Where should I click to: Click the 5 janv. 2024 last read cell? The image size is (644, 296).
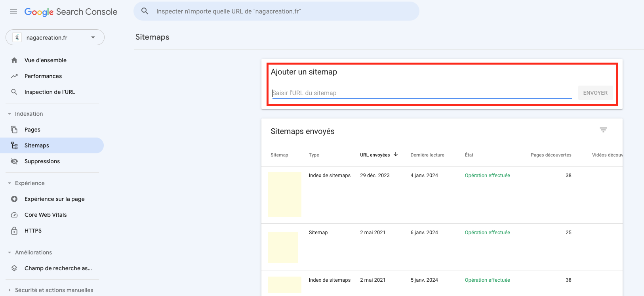click(x=424, y=280)
